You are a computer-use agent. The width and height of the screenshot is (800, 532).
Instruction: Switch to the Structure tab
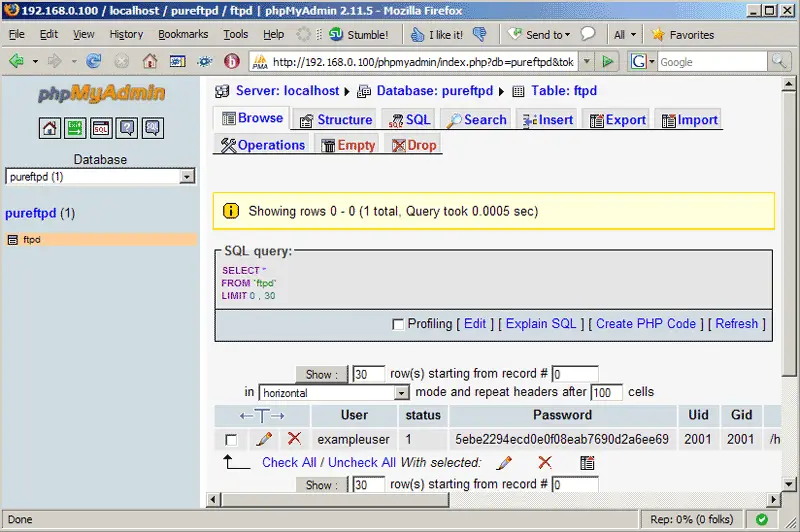[336, 120]
